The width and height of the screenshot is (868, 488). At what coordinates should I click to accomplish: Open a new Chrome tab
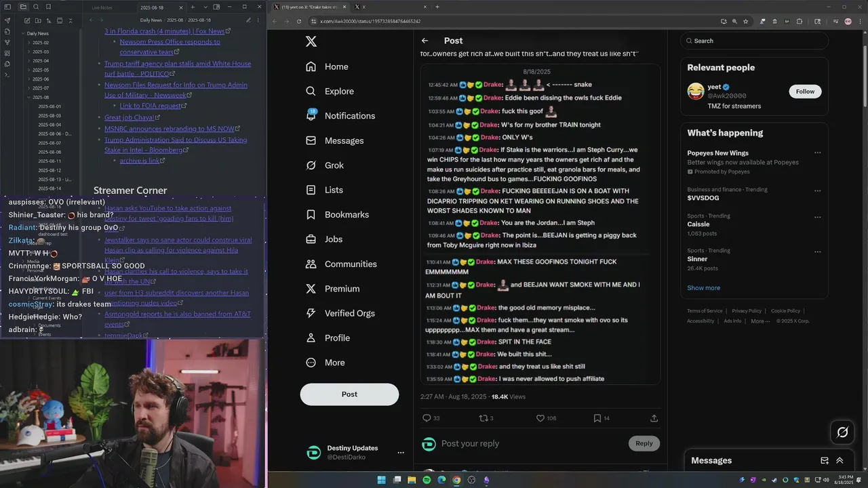click(437, 7)
